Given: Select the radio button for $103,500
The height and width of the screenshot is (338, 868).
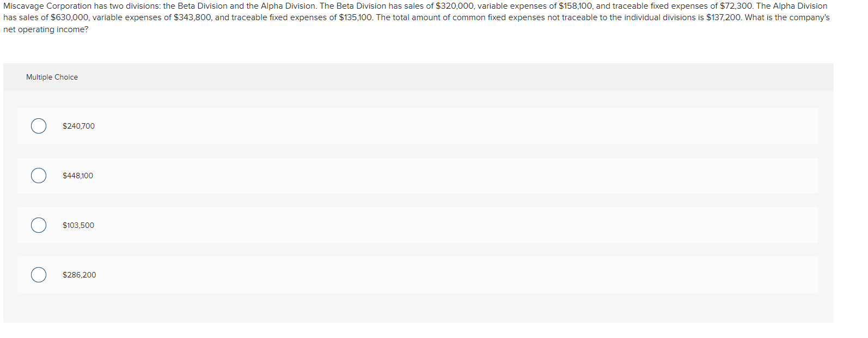Looking at the screenshot, I should coord(38,225).
